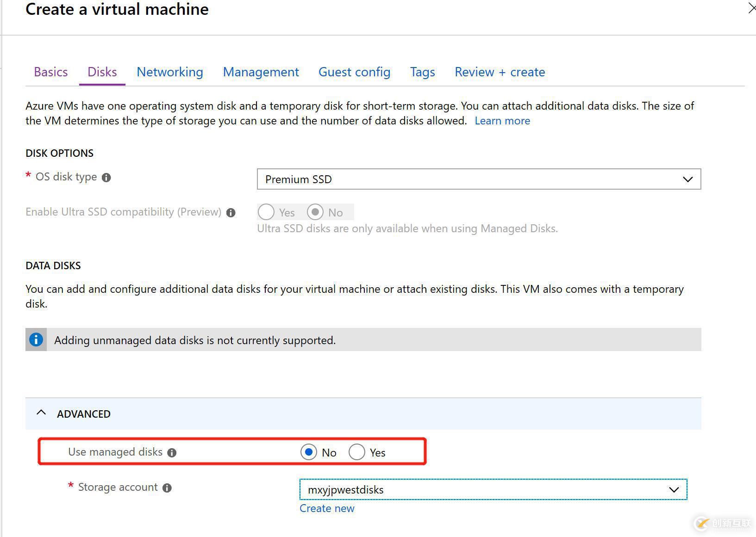Click the Use managed disks info icon
756x537 pixels.
coord(172,452)
